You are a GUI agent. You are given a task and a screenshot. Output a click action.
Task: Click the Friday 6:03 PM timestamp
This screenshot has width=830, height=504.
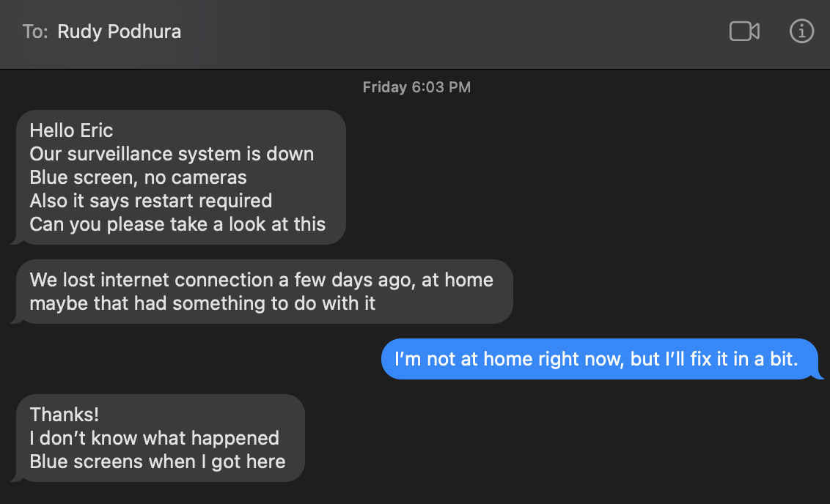coord(416,87)
